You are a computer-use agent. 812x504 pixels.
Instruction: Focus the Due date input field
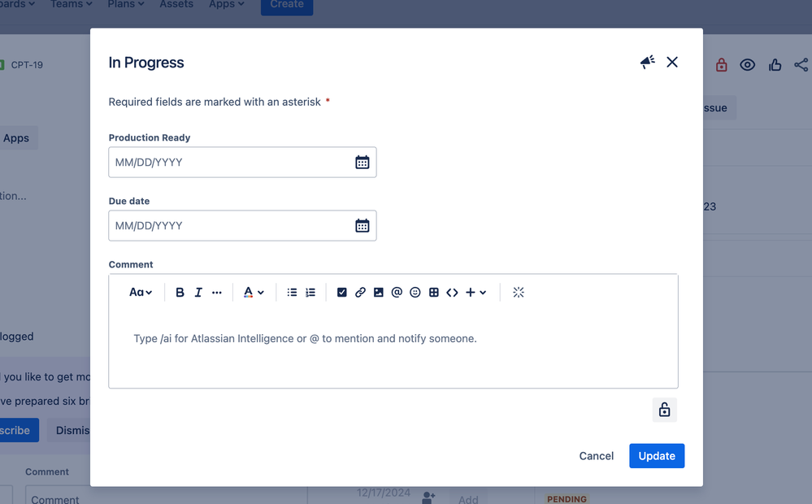click(242, 226)
